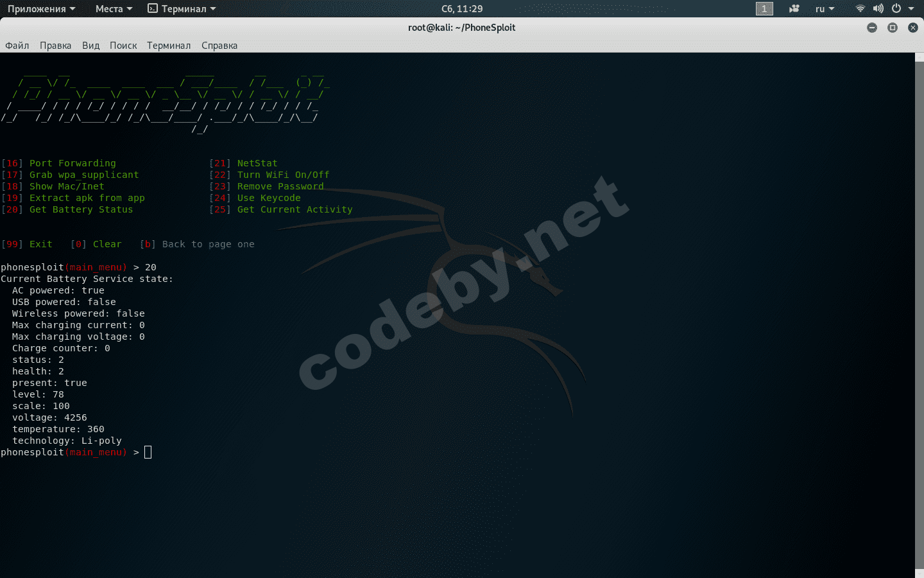
Task: Click the 'Turn WiFi On/Off' text
Action: [x=283, y=175]
